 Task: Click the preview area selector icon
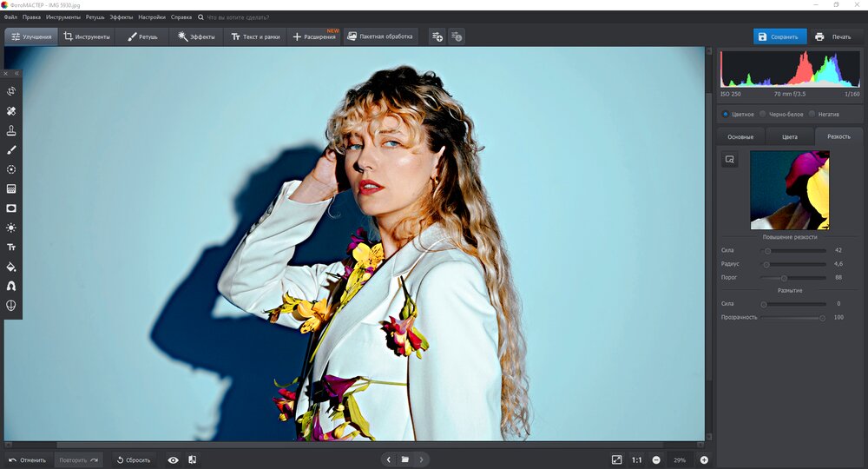pos(730,159)
